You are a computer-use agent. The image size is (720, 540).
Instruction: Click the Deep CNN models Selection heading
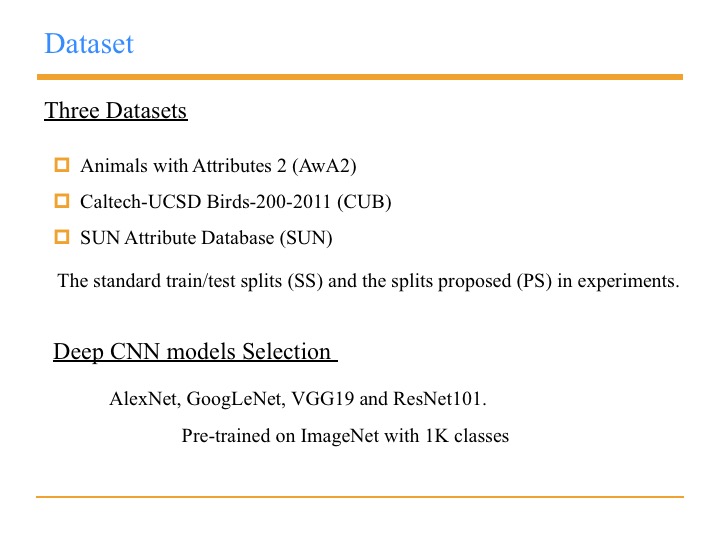click(x=195, y=352)
